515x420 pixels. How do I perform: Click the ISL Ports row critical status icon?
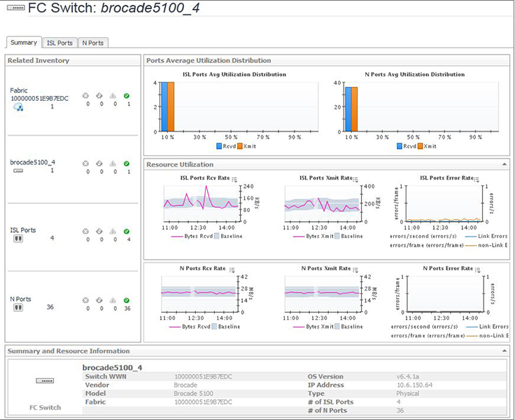[99, 232]
